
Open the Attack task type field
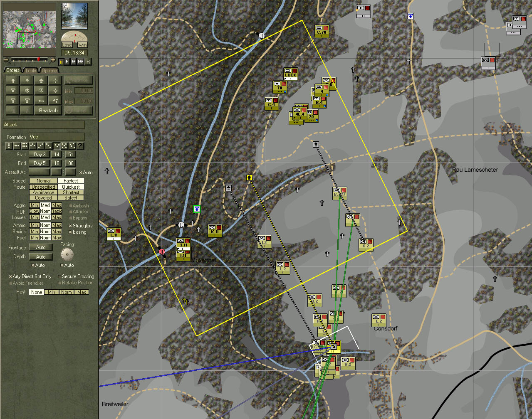point(44,125)
